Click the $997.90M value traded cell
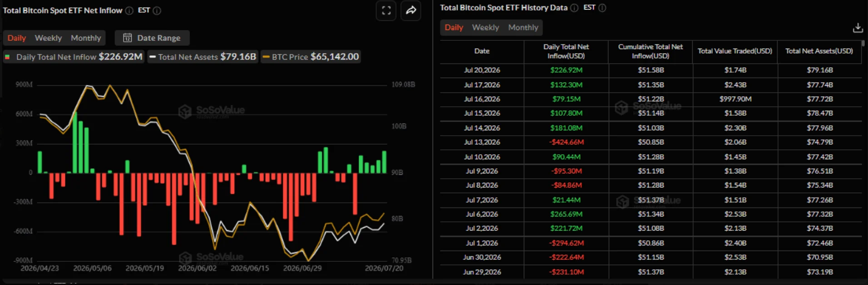This screenshot has width=868, height=285. (x=735, y=98)
